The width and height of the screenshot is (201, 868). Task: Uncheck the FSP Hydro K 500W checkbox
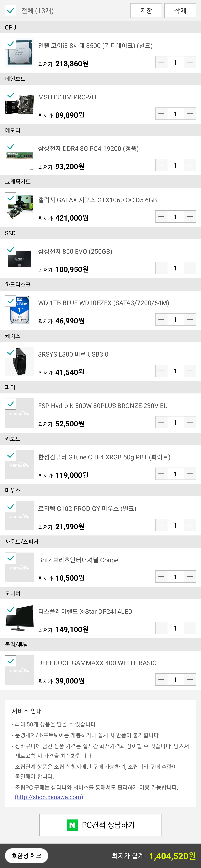point(10,404)
